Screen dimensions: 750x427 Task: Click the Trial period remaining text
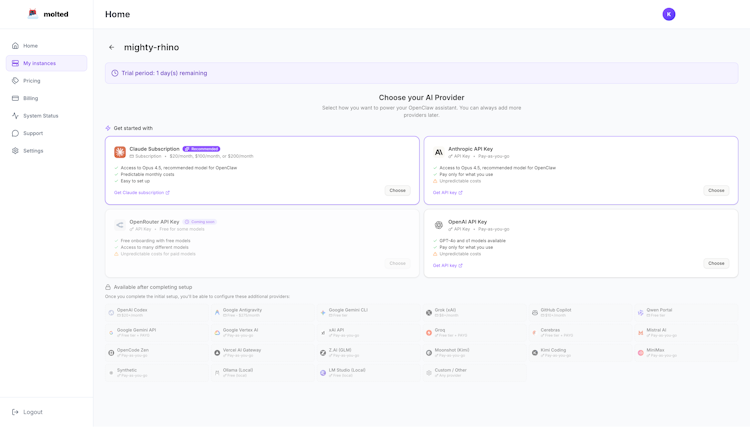pos(164,73)
